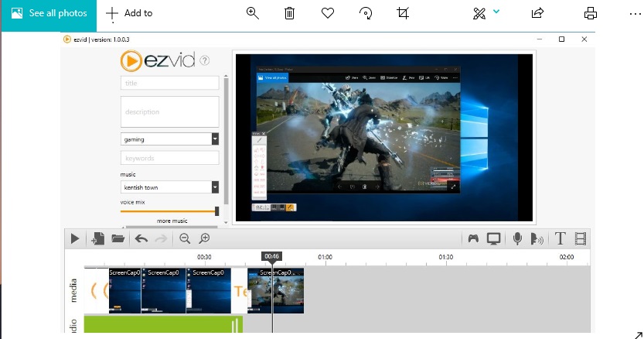Select the game footage ScreenCap0 clip
The image size is (644, 339).
(275, 291)
